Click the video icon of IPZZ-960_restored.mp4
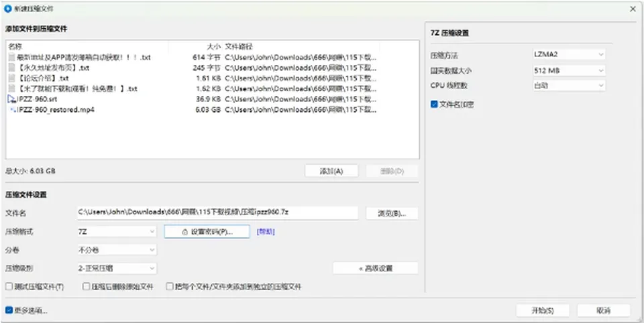 13,110
